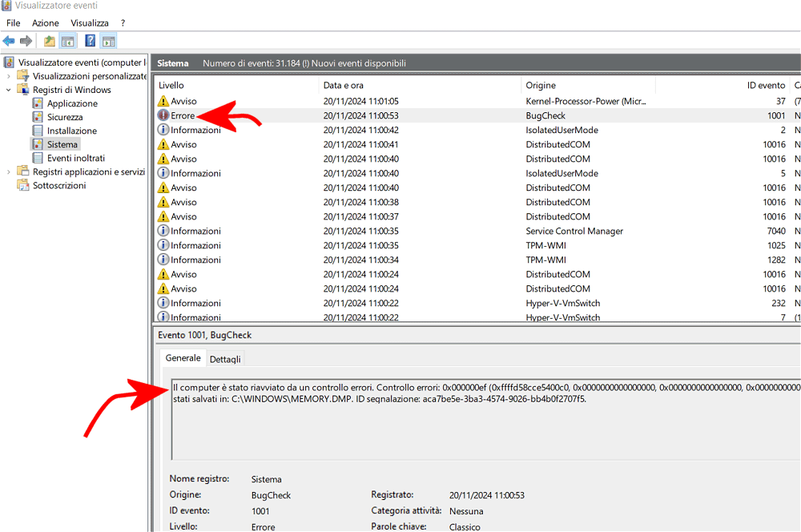Click the Parole chiave value Classico
This screenshot has width=801, height=532.
pos(465,527)
